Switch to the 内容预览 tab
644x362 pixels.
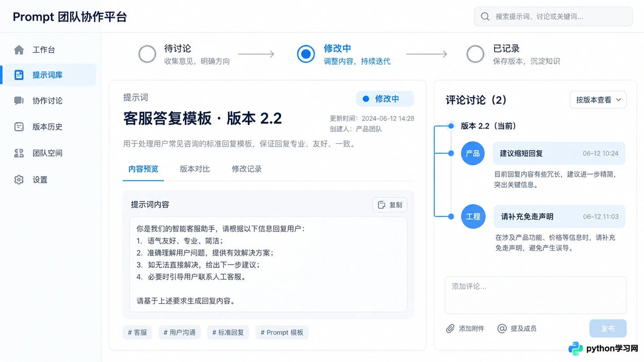143,169
